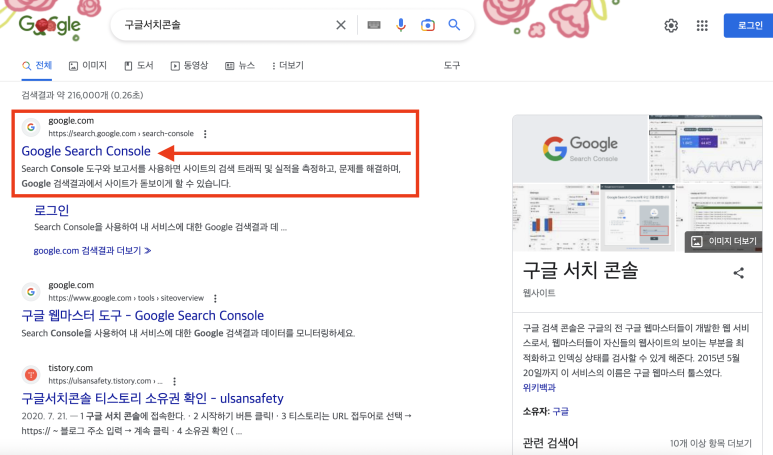Clear the search box with X
Viewport: 773px width, 455px height.
tap(341, 25)
